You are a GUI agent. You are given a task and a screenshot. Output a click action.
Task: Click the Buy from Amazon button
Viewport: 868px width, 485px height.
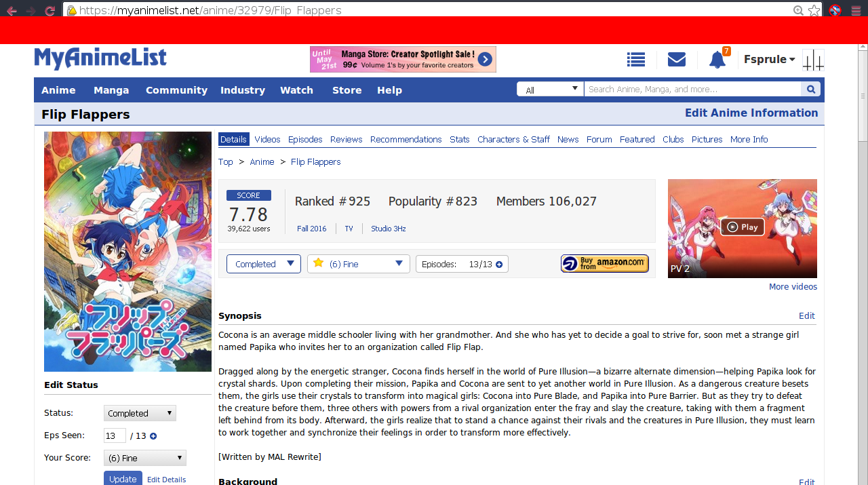(x=605, y=263)
